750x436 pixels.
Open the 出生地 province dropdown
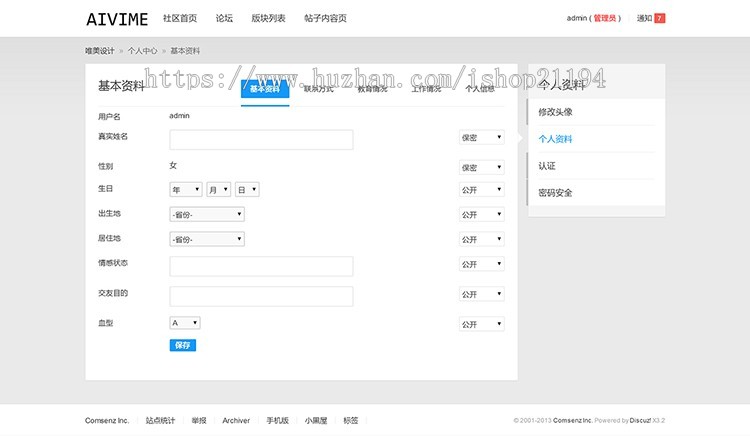[x=207, y=215]
